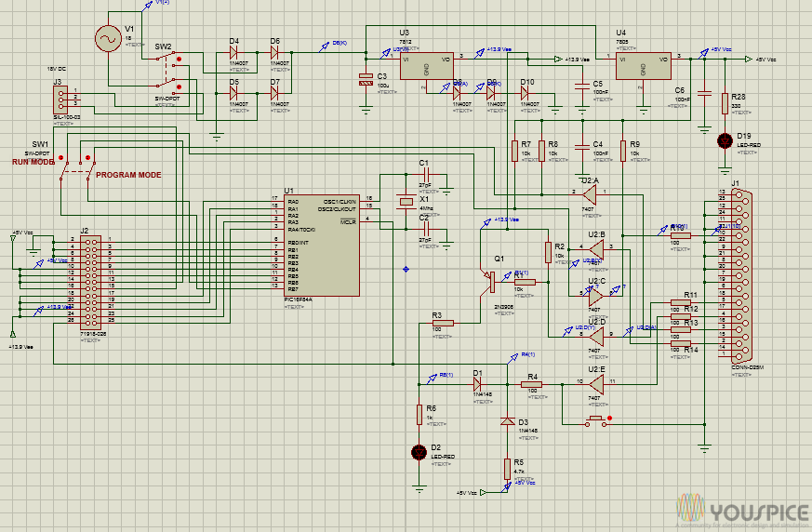The image size is (812, 532).
Task: Click the +13.9 Vee terminal right of U3
Action: coord(558,59)
